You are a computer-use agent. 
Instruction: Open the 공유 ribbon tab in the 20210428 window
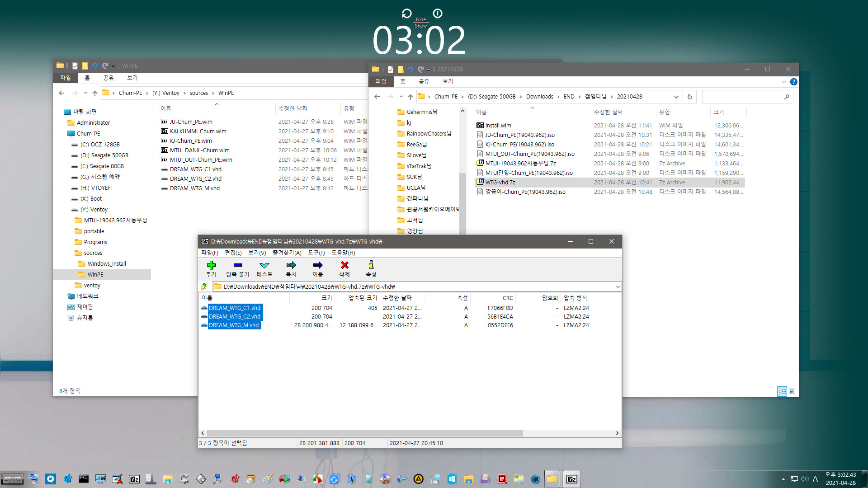click(x=424, y=81)
